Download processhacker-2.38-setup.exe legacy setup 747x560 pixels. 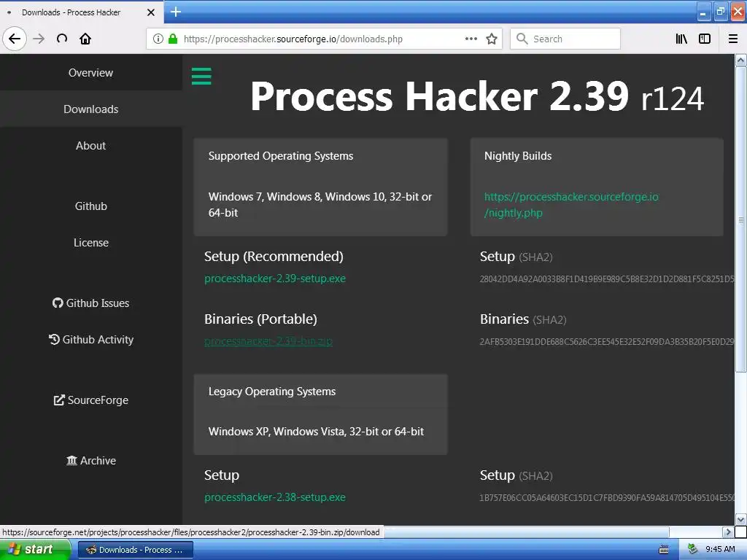pos(275,497)
